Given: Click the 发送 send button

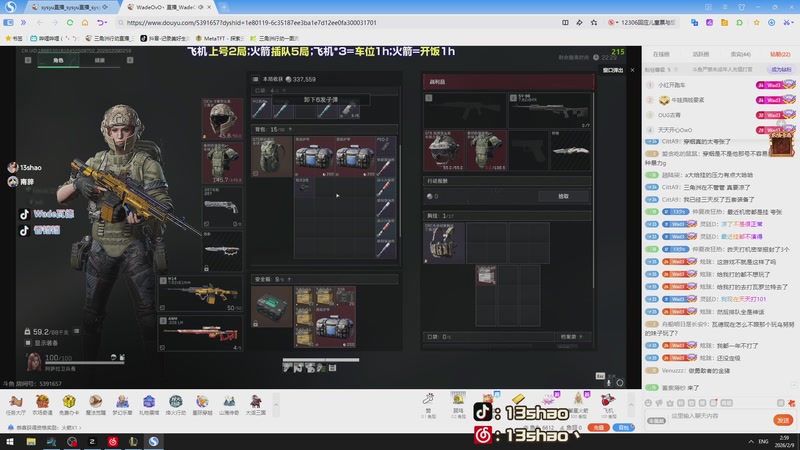Looking at the screenshot, I should [x=783, y=420].
